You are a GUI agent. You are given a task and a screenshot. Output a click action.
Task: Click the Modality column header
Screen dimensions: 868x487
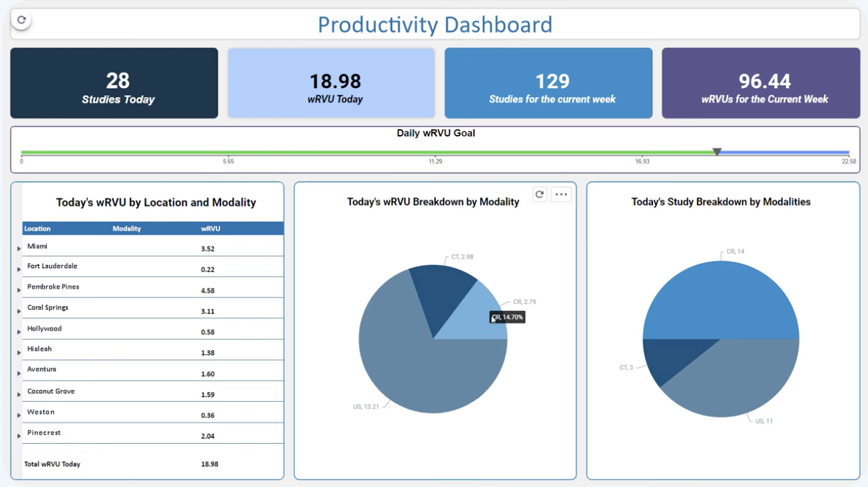pos(126,229)
